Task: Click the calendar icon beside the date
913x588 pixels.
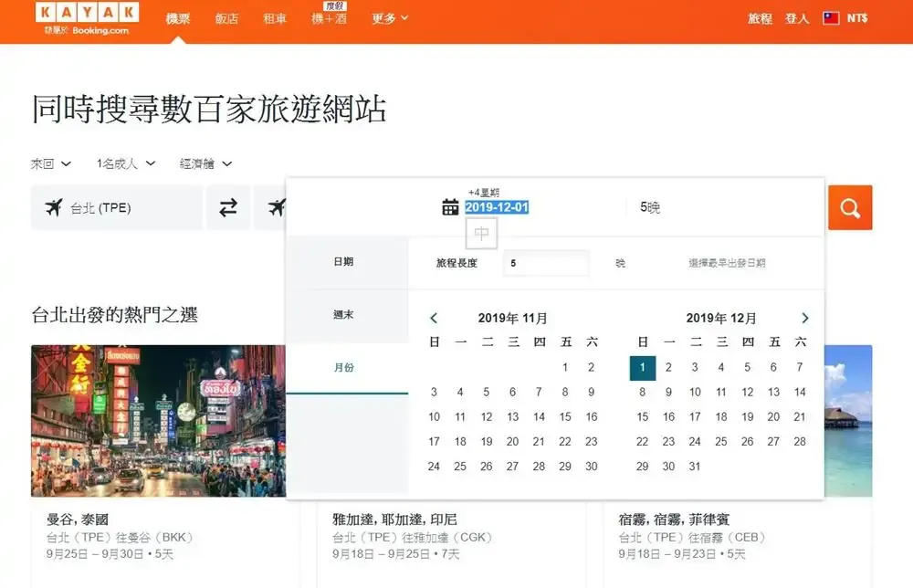Action: pos(450,207)
